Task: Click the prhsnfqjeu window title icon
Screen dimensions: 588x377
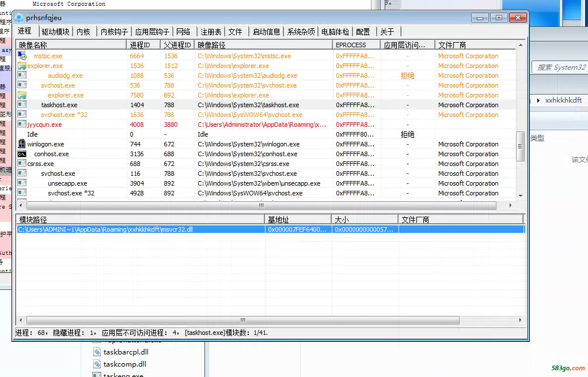Action: point(20,18)
